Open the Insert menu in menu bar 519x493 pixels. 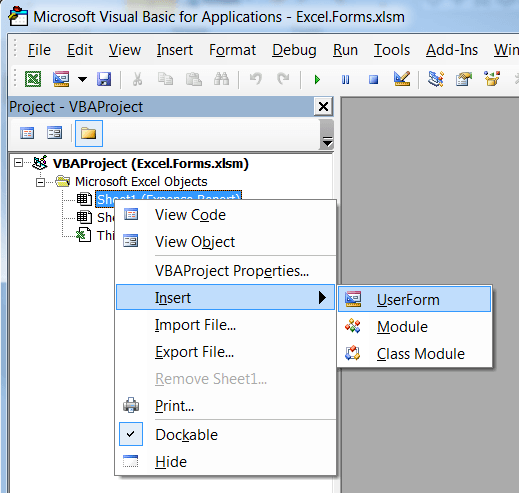click(175, 50)
